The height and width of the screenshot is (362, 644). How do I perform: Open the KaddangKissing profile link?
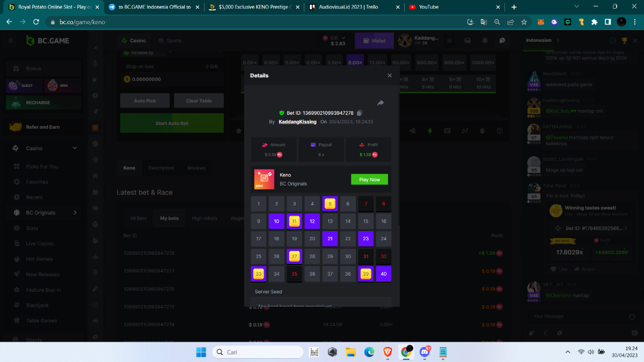[297, 122]
